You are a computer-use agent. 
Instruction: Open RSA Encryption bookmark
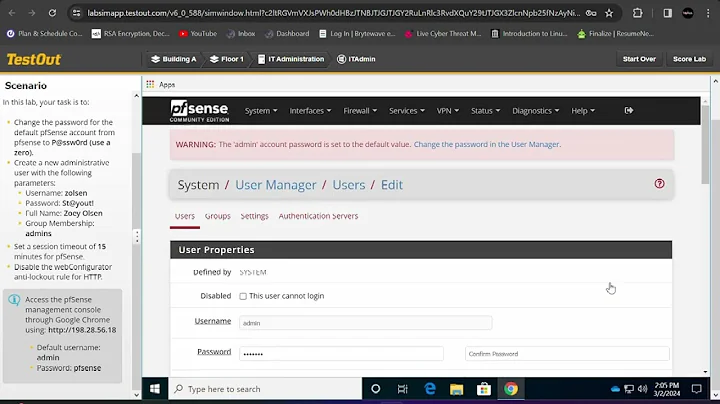tap(130, 34)
